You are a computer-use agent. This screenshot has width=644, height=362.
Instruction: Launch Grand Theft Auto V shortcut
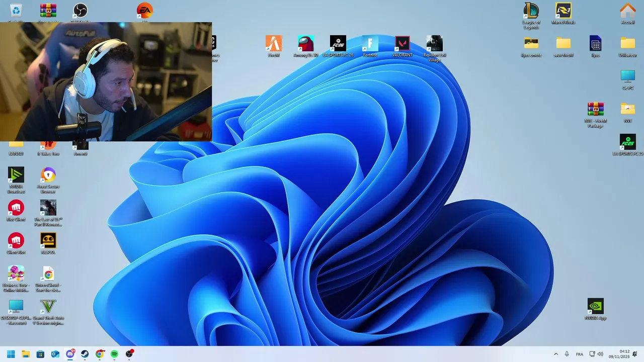48,312
